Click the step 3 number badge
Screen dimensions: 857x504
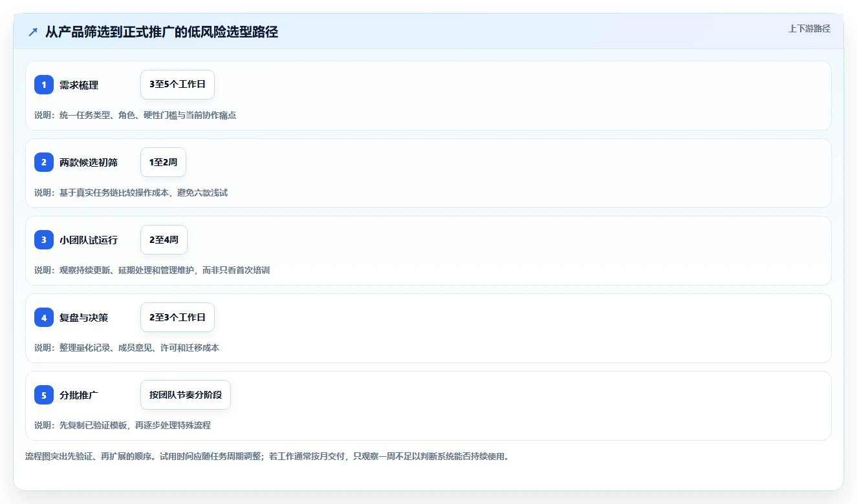[x=44, y=240]
